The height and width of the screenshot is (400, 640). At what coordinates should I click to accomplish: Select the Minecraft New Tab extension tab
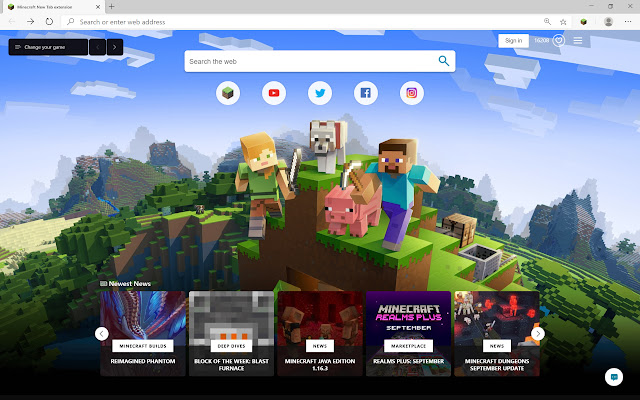point(53,7)
